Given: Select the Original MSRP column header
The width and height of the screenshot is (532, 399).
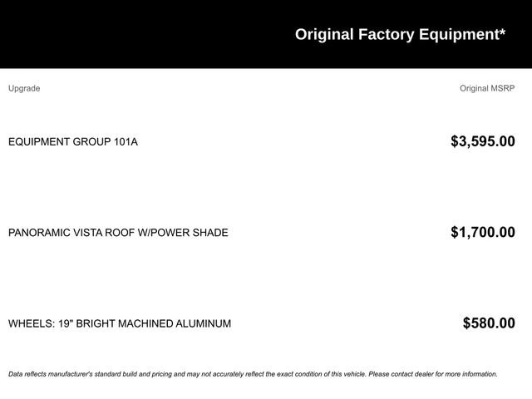Looking at the screenshot, I should click(x=487, y=89).
